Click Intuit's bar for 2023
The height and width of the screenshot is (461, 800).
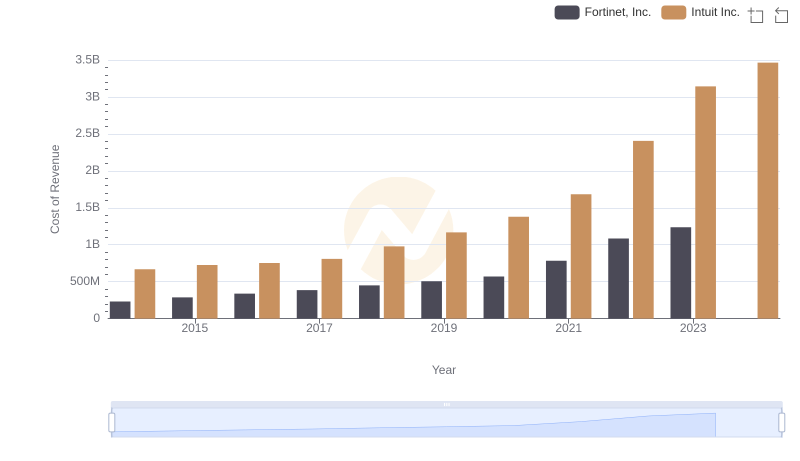[x=705, y=202]
